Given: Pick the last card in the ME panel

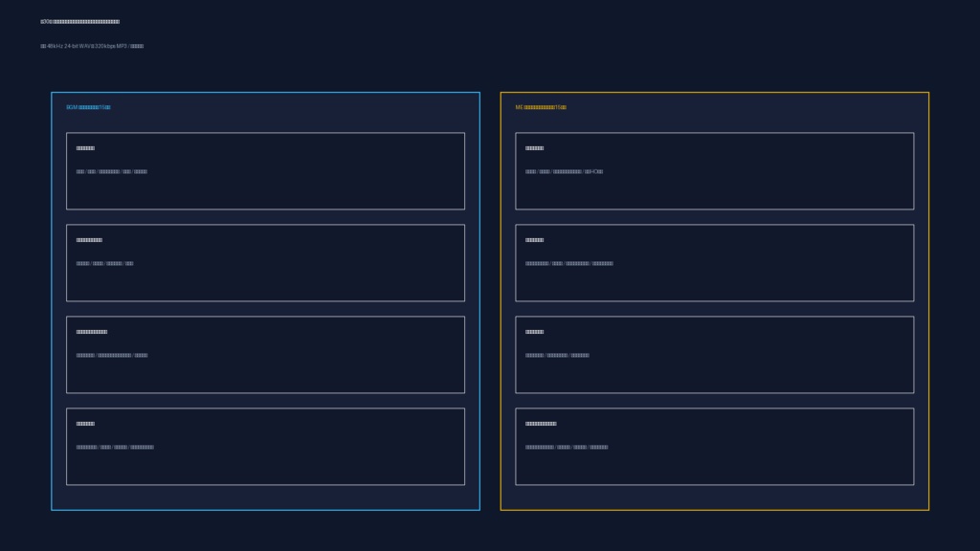Looking at the screenshot, I should tap(714, 447).
